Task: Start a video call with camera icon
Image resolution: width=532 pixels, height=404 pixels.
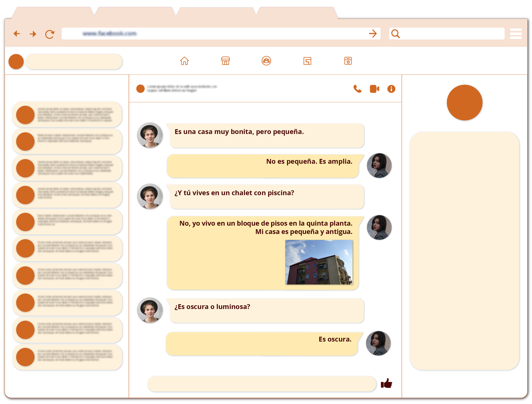Action: [374, 89]
